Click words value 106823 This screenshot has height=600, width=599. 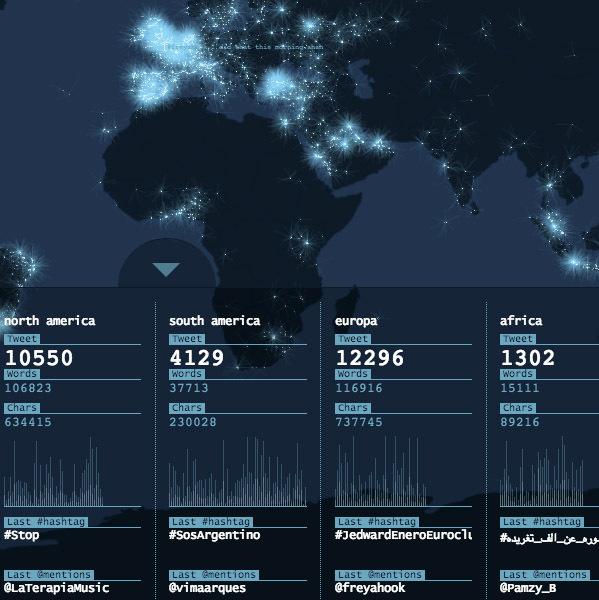[28, 388]
